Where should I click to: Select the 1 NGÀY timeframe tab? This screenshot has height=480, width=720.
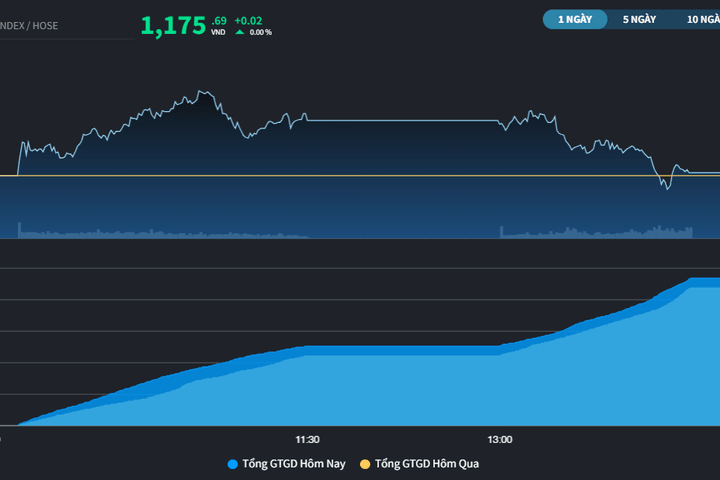click(x=575, y=19)
